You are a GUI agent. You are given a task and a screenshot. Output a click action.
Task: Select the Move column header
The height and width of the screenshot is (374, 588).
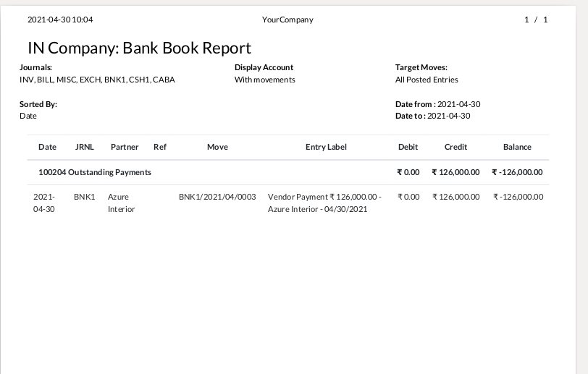(217, 147)
